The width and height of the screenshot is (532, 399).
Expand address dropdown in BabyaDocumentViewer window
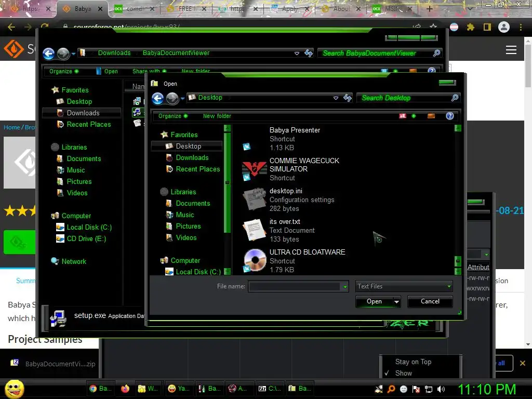tap(297, 54)
